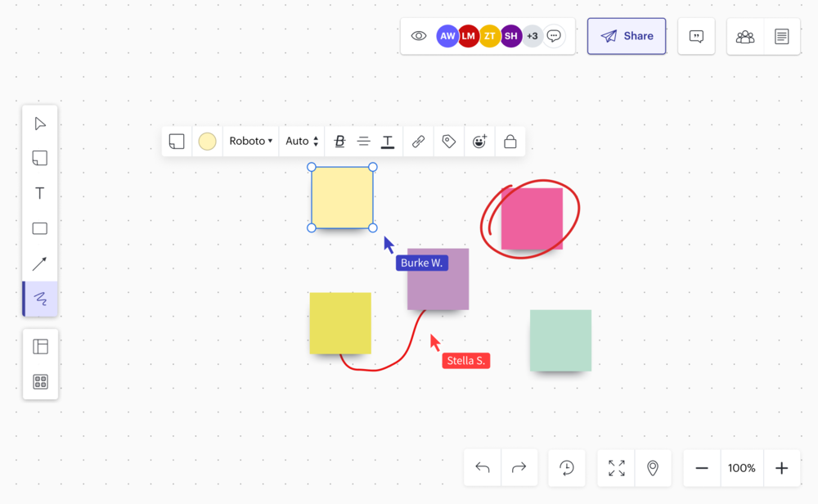The width and height of the screenshot is (818, 504).
Task: Select the pointer arrow tool
Action: (x=40, y=124)
